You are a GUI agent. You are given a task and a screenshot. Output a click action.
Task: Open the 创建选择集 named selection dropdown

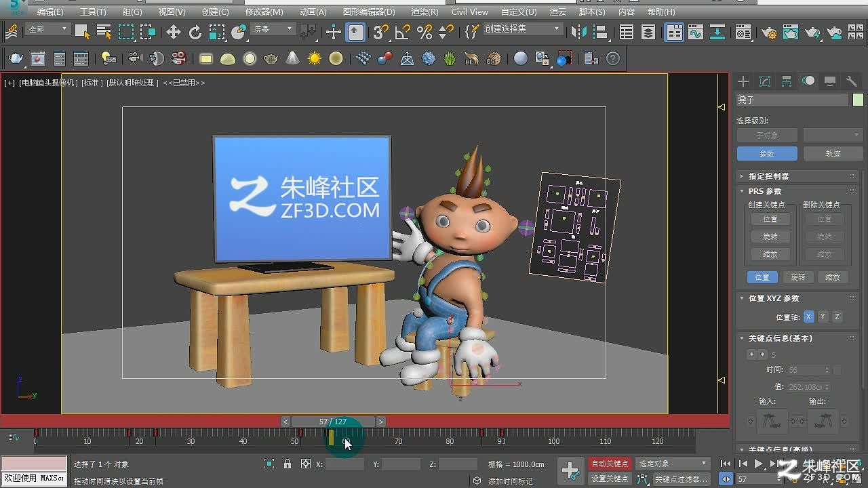tap(523, 29)
